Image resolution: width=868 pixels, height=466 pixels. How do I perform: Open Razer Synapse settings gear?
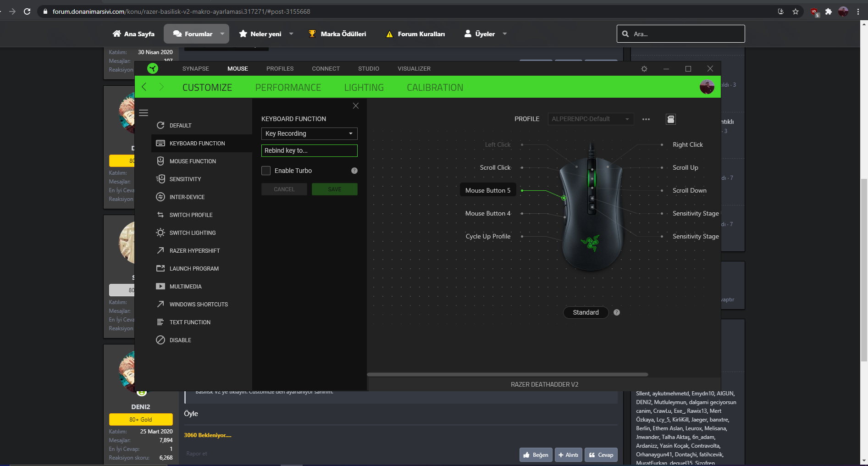[644, 69]
